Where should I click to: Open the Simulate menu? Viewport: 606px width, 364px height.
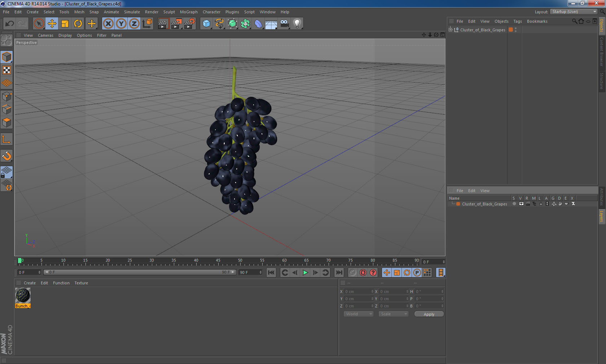click(132, 12)
